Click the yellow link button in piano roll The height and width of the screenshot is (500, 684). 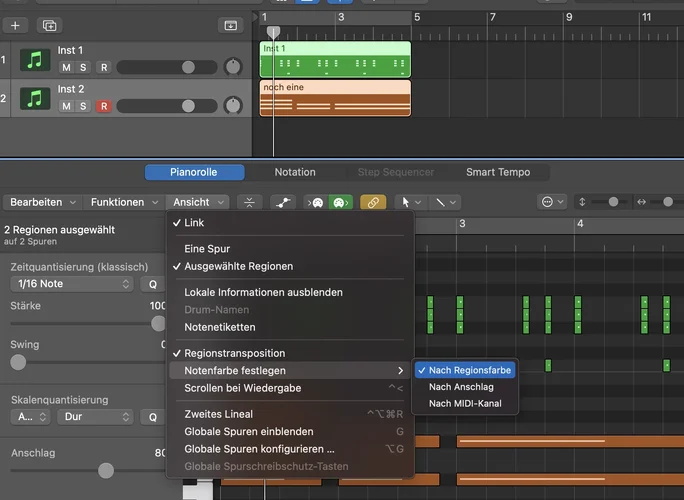click(x=373, y=202)
